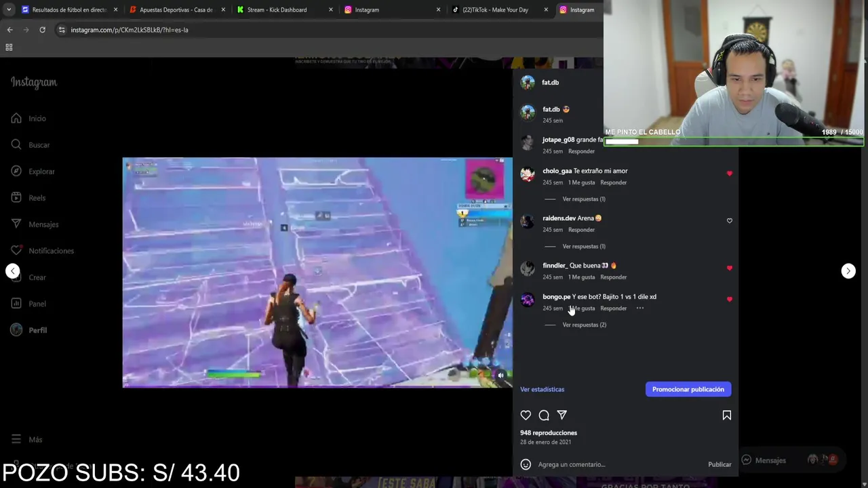This screenshot has height=488, width=868.
Task: Open the Explorar compass icon
Action: point(16,171)
